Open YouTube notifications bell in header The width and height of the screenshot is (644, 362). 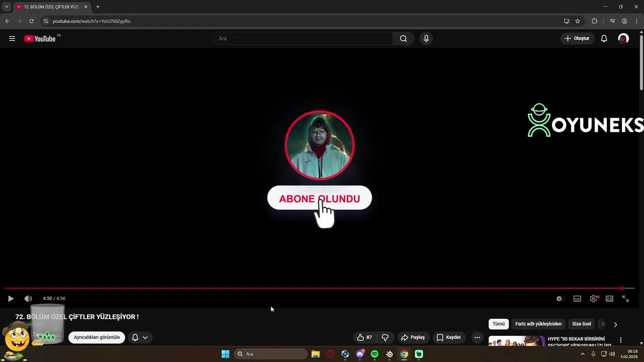coord(604,39)
